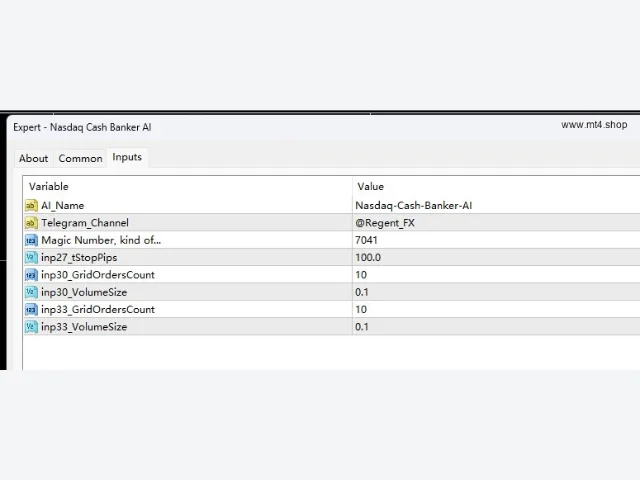Screen dimensions: 640x480
Task: Select the inp27_tStopPips variable name
Action: (x=79, y=258)
